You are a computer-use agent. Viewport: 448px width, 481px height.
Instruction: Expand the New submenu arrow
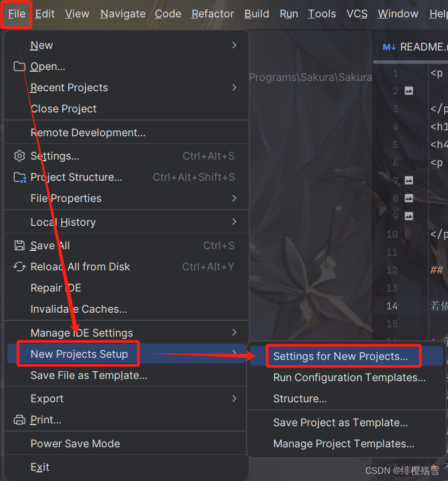[x=234, y=46]
